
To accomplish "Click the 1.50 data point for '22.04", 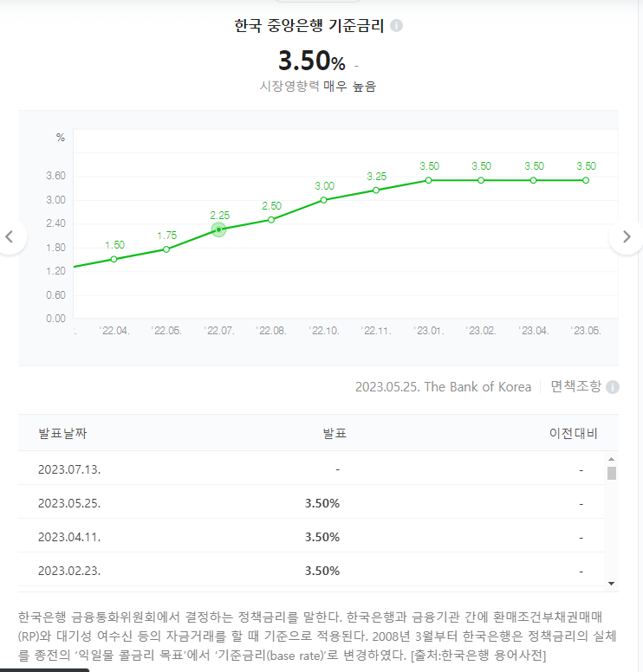I will [114, 259].
